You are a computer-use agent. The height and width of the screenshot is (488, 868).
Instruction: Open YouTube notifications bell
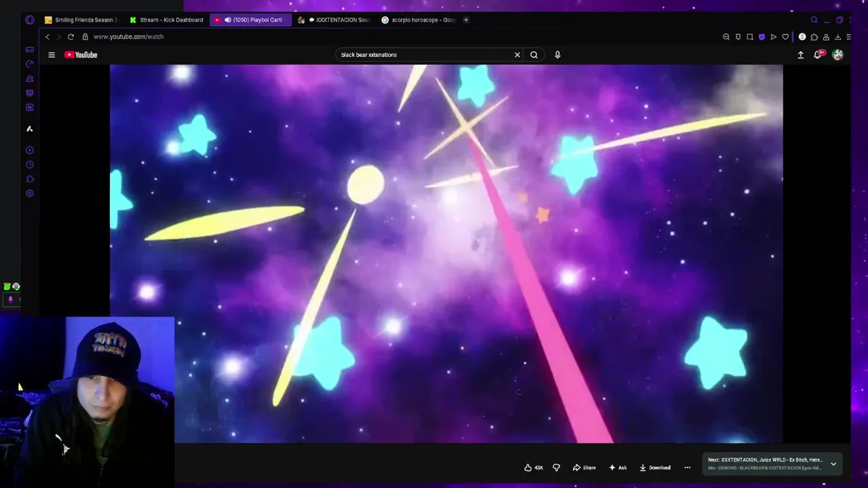click(x=818, y=55)
